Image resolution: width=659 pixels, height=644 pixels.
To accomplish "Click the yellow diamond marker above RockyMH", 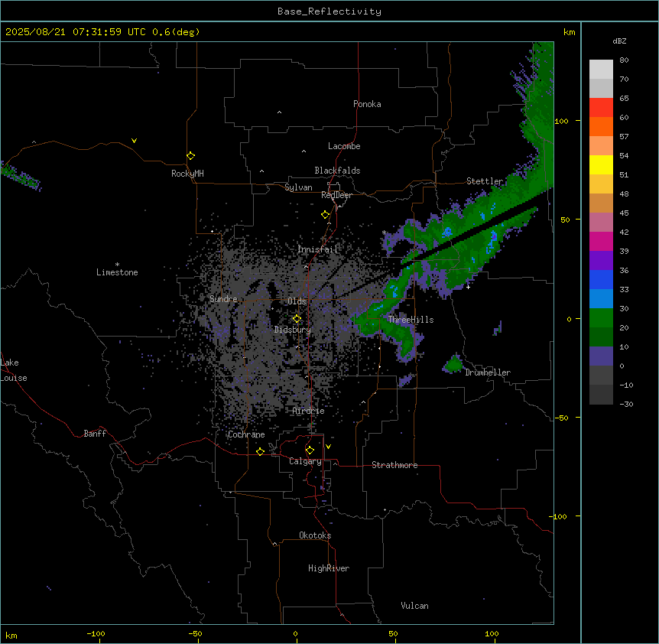I will 190,156.
